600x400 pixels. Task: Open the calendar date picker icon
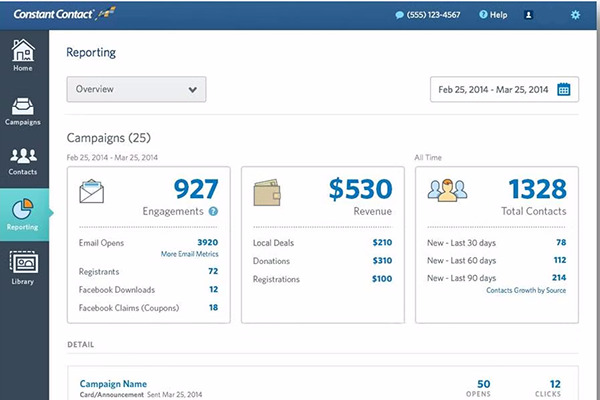[564, 89]
